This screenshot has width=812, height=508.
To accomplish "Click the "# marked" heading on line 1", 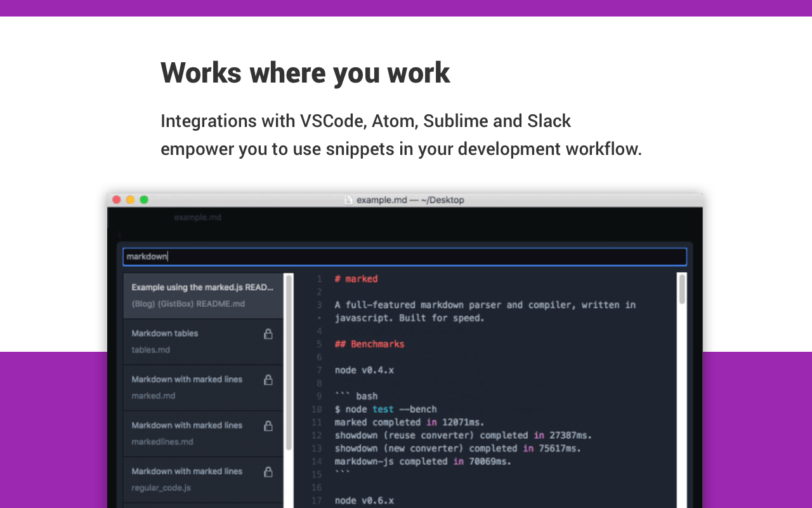I will pyautogui.click(x=356, y=279).
